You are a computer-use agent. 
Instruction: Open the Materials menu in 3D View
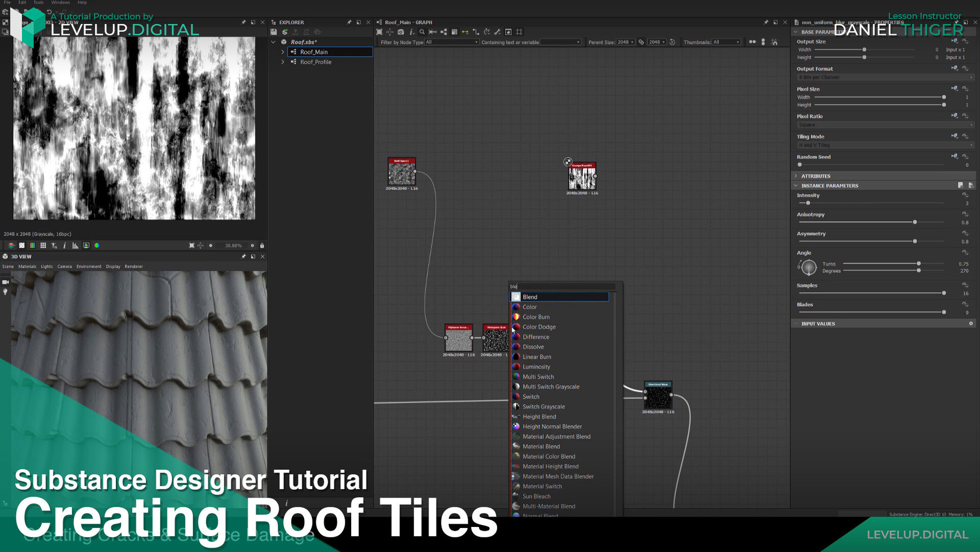click(27, 266)
